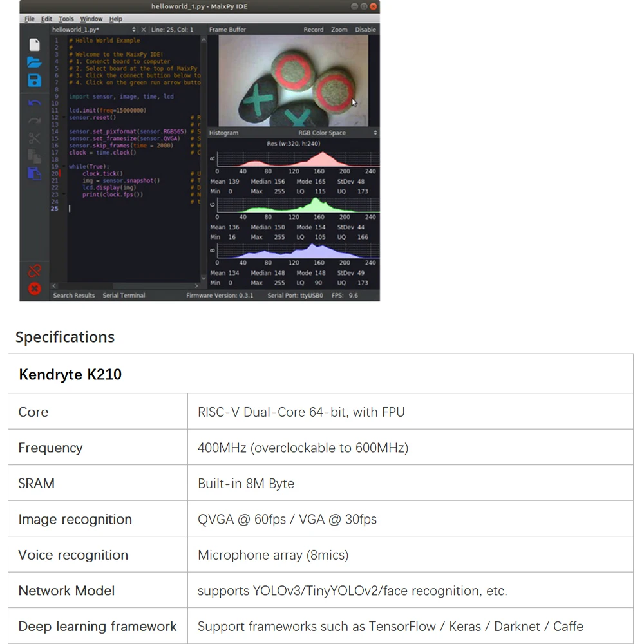Click the 'FPS: 9.6' status entry
This screenshot has height=644, width=644.
coord(345,296)
